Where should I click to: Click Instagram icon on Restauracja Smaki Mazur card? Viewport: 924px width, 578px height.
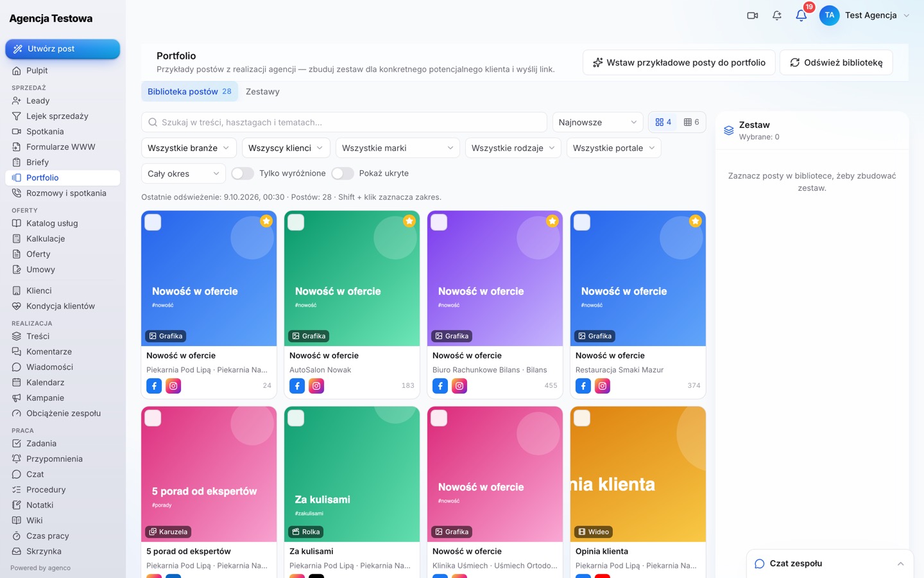tap(603, 386)
